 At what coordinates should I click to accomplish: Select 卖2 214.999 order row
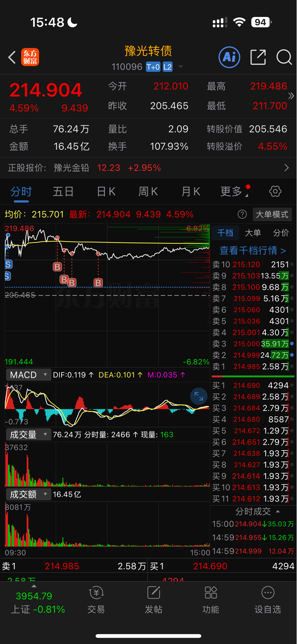click(x=253, y=355)
